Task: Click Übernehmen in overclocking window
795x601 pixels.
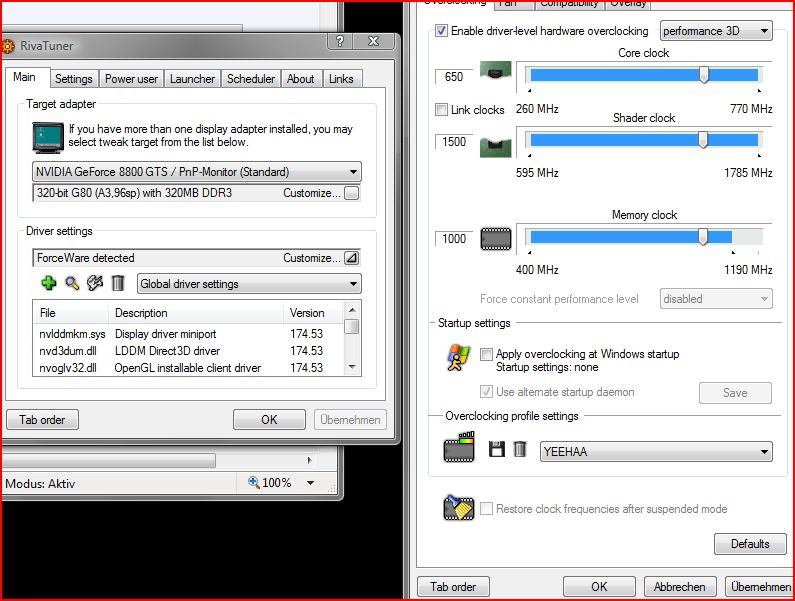Action: (760, 586)
